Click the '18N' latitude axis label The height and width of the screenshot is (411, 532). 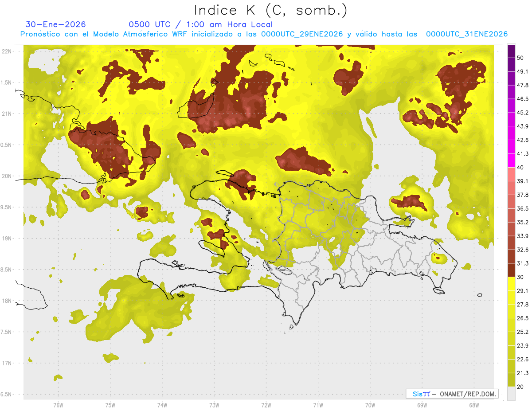(7, 301)
